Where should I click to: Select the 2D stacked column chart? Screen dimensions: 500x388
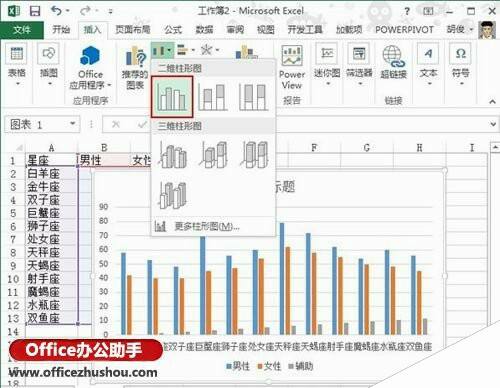click(213, 97)
